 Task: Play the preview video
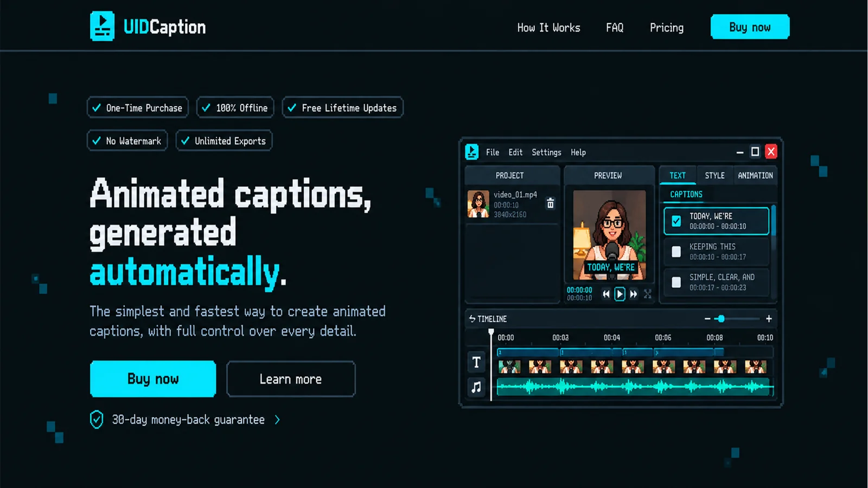click(620, 294)
